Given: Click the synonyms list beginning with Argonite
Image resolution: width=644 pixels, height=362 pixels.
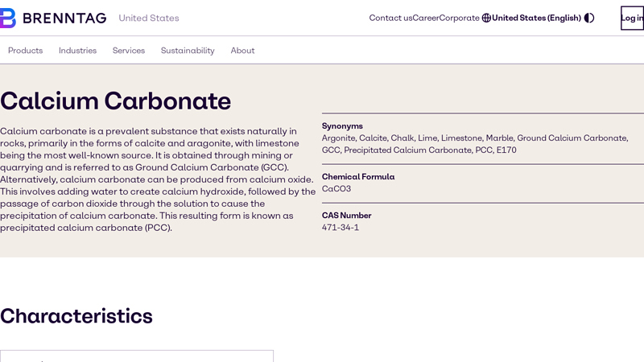Looking at the screenshot, I should 475,144.
